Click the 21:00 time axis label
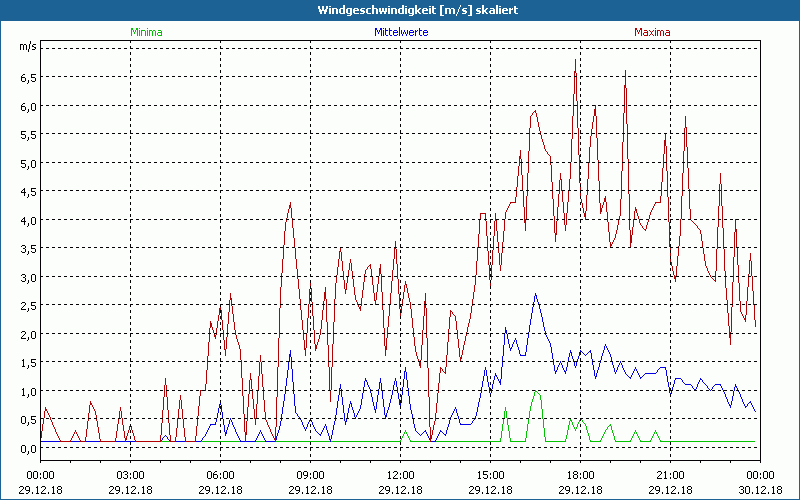 tap(670, 475)
